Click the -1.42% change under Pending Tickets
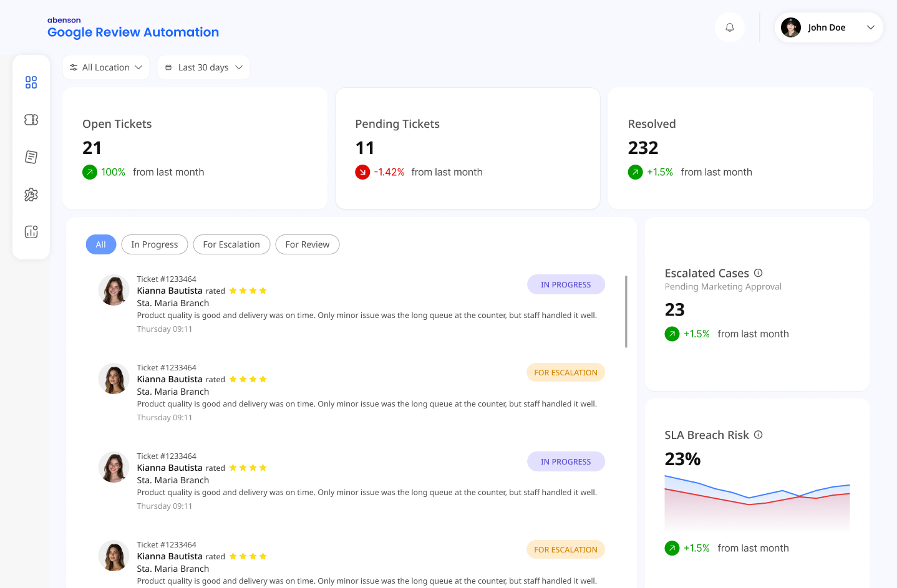 389,172
